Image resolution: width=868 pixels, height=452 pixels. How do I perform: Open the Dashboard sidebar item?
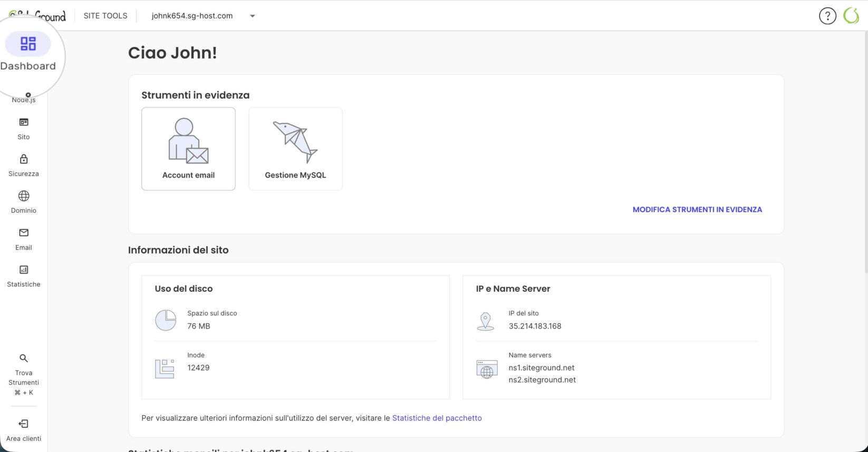(x=28, y=52)
